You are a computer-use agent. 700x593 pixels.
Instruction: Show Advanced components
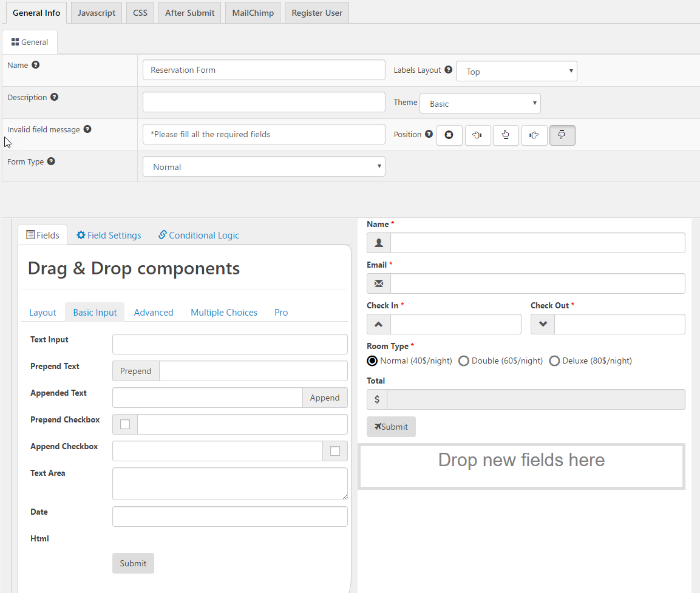coord(154,313)
